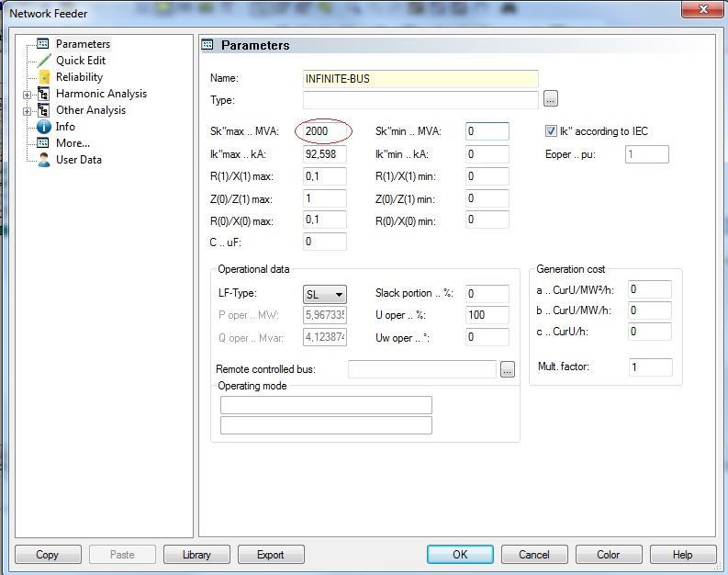Click the Paste button
The height and width of the screenshot is (575, 728).
pos(122,555)
